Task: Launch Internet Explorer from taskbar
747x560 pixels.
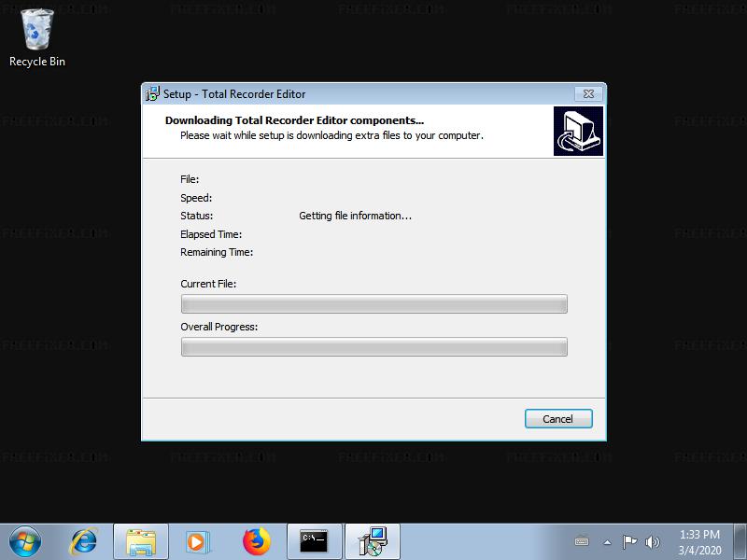Action: pos(84,541)
